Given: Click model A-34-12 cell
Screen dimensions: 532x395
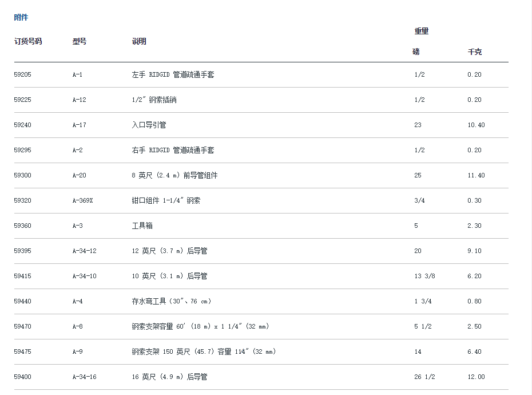Looking at the screenshot, I should click(x=85, y=251).
